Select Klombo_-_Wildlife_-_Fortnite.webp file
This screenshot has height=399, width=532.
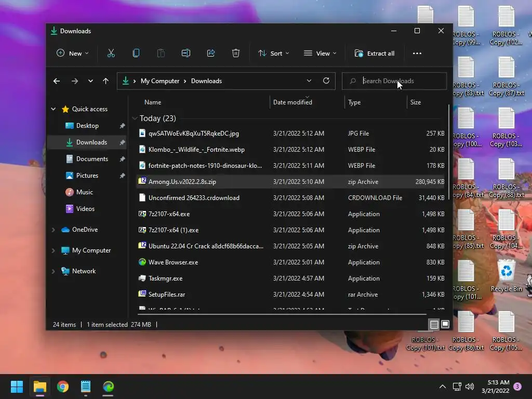pos(290,150)
